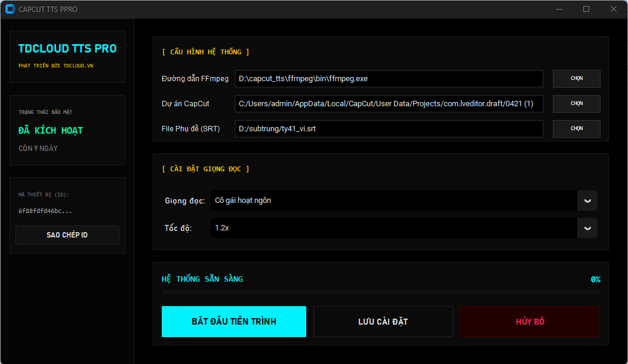Click the device ID text 6f88fdfd46bc...
The height and width of the screenshot is (364, 628).
click(45, 211)
